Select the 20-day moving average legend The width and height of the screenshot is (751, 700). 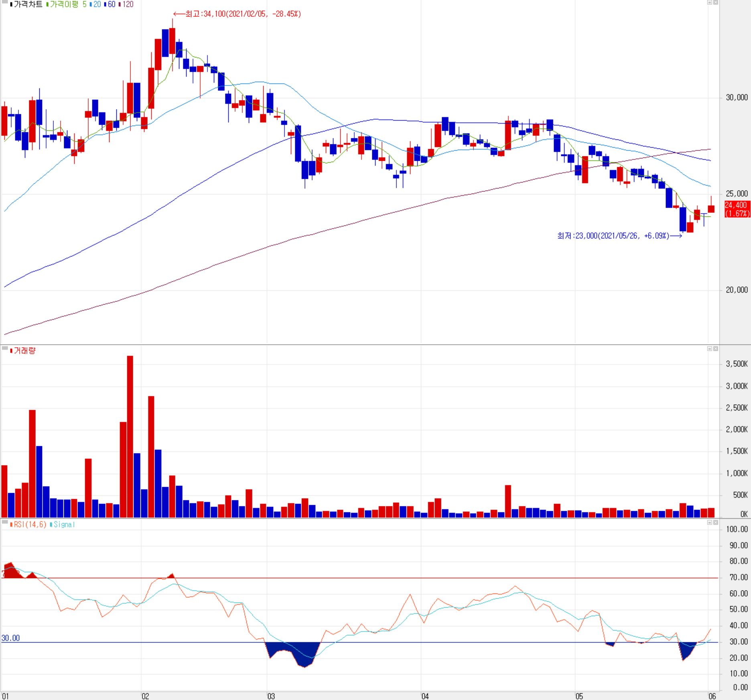pyautogui.click(x=95, y=4)
